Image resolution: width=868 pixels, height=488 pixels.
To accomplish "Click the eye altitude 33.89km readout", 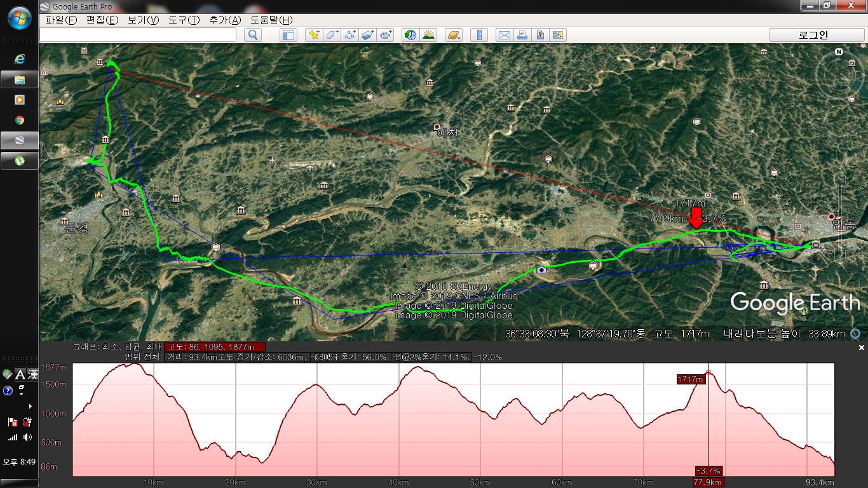I will tap(827, 334).
